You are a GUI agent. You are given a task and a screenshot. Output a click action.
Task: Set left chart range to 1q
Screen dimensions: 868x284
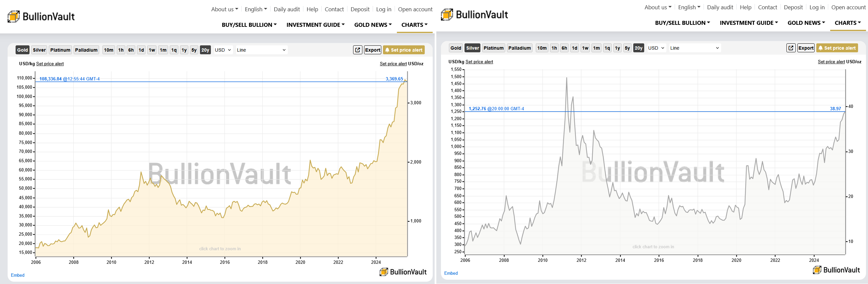(x=174, y=50)
